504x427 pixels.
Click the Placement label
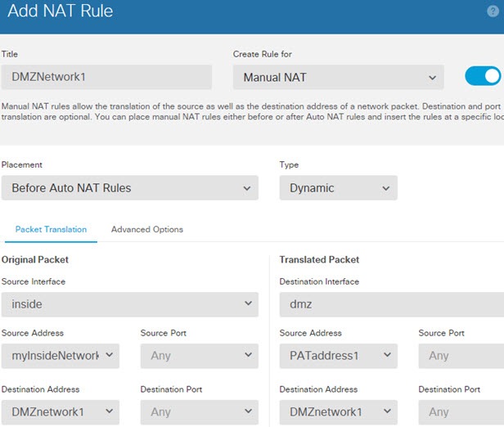pyautogui.click(x=22, y=164)
